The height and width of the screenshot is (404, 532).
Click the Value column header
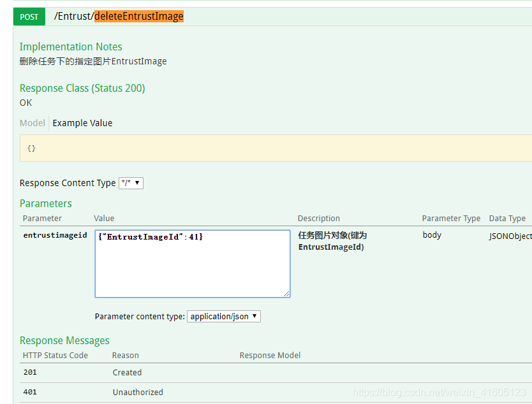(x=104, y=219)
